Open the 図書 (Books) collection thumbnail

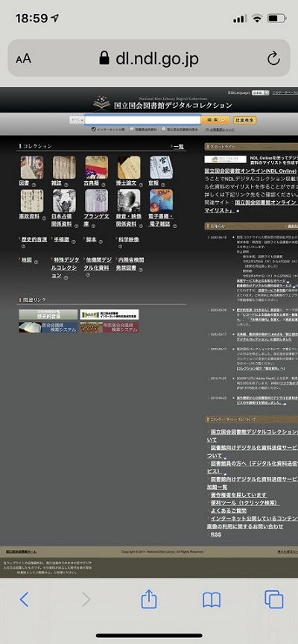(x=32, y=167)
